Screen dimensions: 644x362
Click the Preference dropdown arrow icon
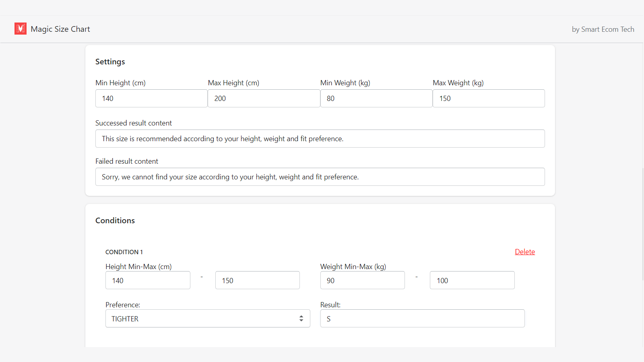[301, 319]
